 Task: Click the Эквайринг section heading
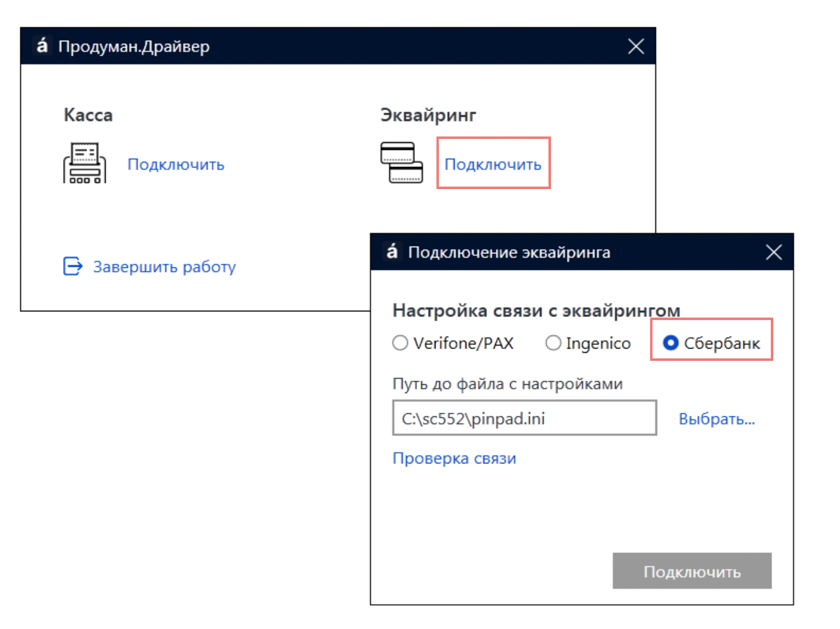point(428,116)
